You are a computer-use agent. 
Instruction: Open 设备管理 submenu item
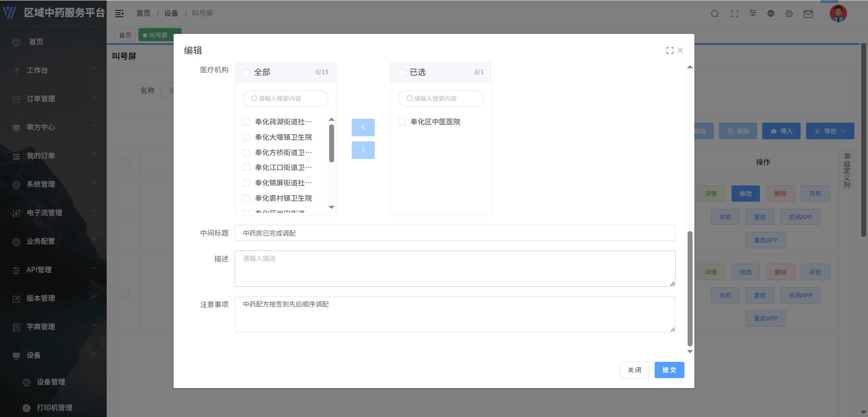[53, 382]
